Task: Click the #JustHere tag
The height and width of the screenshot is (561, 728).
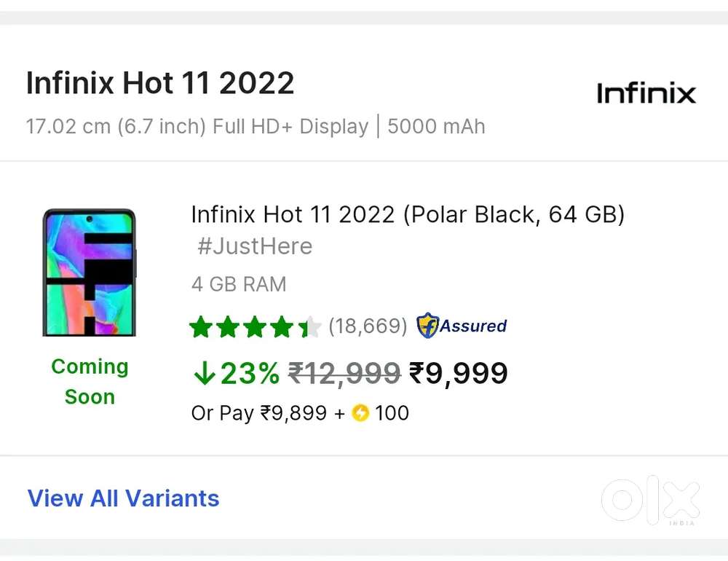Action: click(x=255, y=246)
